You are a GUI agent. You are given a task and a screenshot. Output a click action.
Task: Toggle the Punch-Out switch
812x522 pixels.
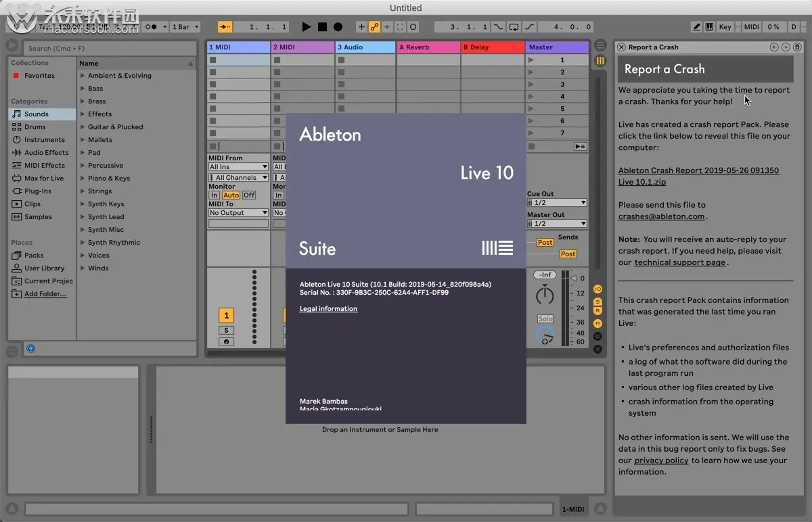coord(529,27)
